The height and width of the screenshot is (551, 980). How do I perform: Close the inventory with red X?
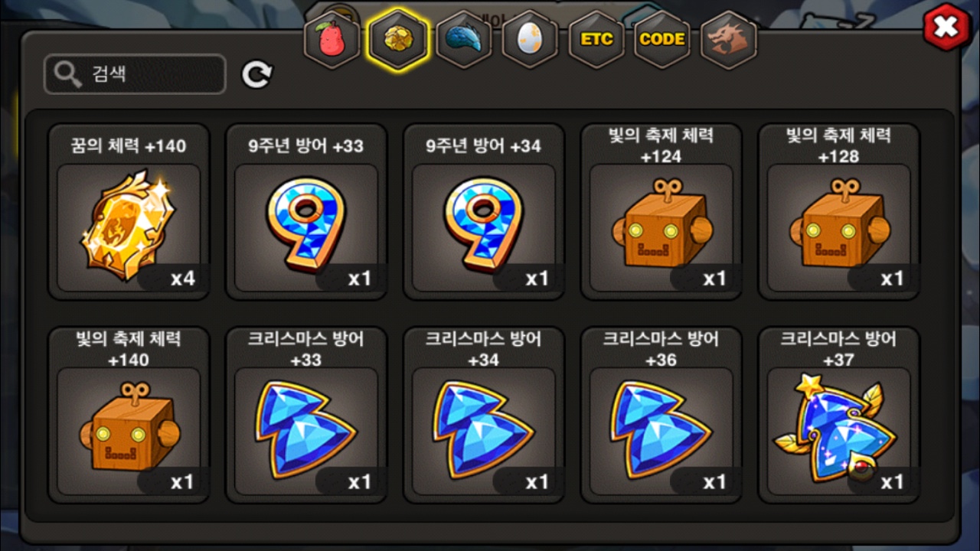click(x=947, y=28)
